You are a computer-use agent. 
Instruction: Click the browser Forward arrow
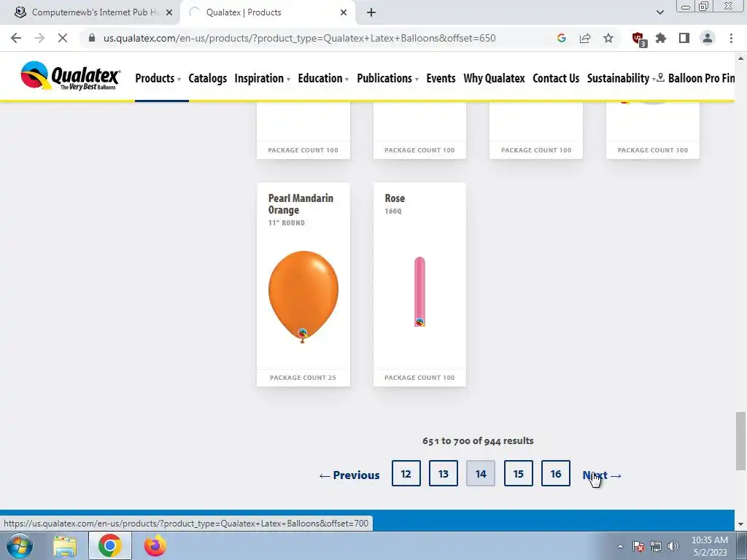pos(39,38)
